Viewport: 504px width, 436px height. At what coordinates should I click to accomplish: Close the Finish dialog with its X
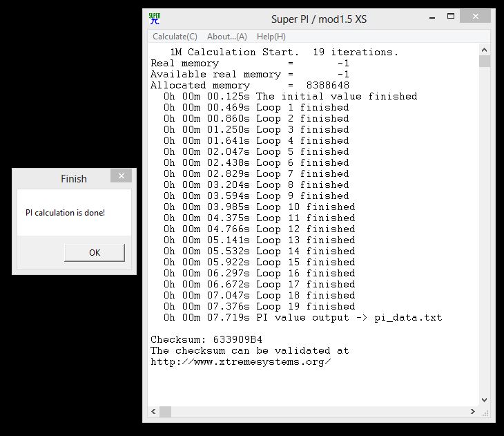[x=122, y=177]
